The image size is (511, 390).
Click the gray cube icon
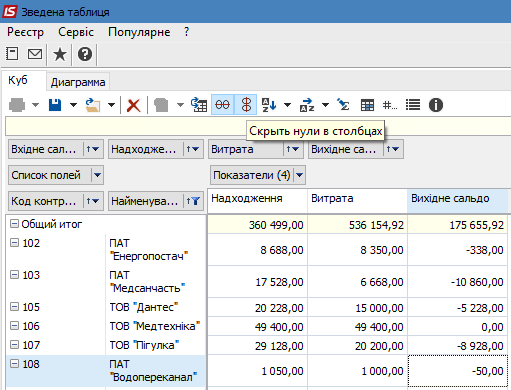click(161, 105)
